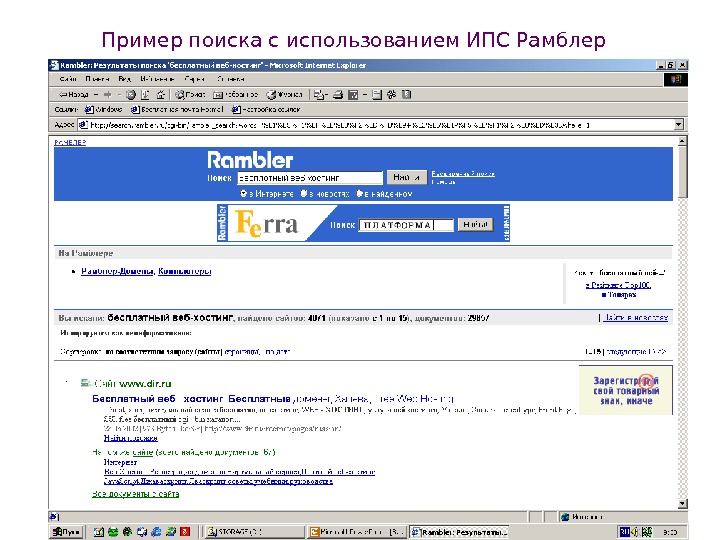720x540 pixels.
Task: Open the Back button history dropdown arrow
Action: 96,95
